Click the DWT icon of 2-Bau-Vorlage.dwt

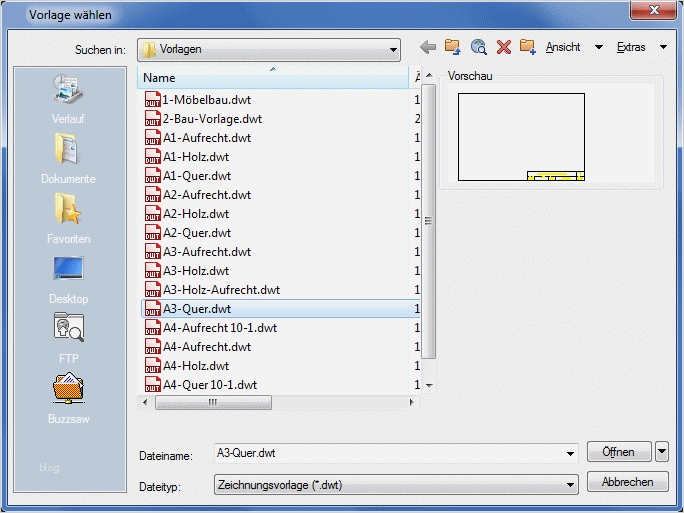(x=153, y=118)
